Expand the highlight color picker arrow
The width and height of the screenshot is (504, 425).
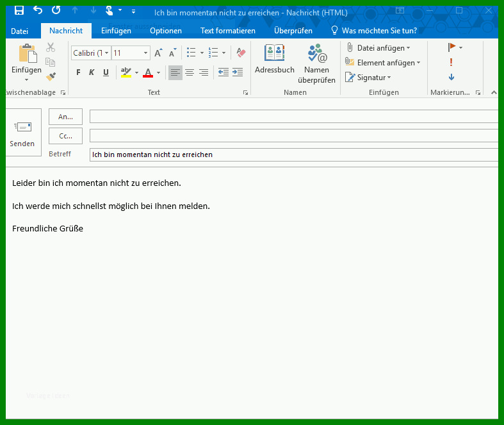(136, 72)
